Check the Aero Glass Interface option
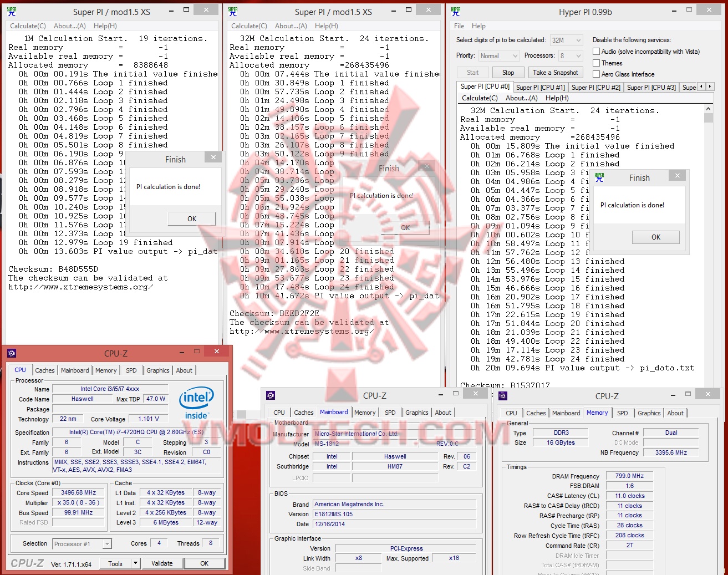 (597, 74)
